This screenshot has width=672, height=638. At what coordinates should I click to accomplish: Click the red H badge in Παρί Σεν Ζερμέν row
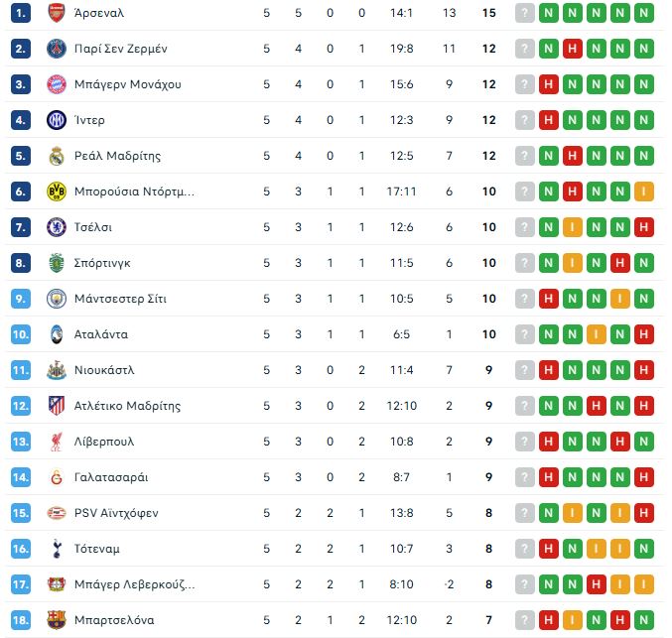(x=572, y=49)
